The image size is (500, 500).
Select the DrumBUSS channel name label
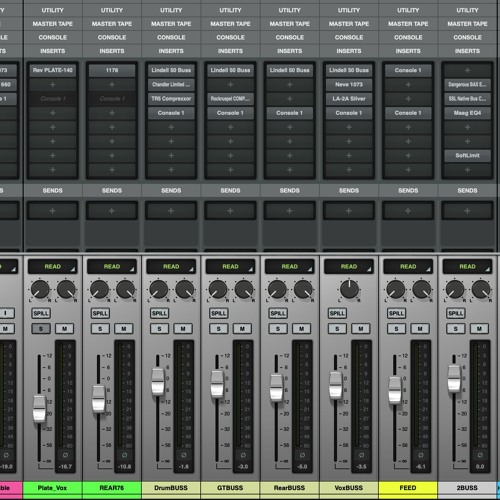pyautogui.click(x=171, y=488)
